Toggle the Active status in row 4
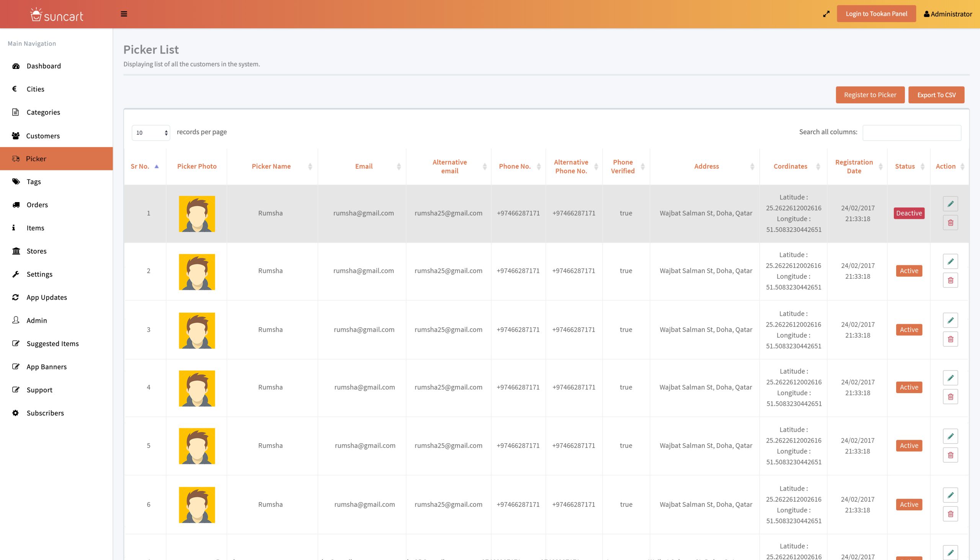The width and height of the screenshot is (980, 560). (909, 387)
